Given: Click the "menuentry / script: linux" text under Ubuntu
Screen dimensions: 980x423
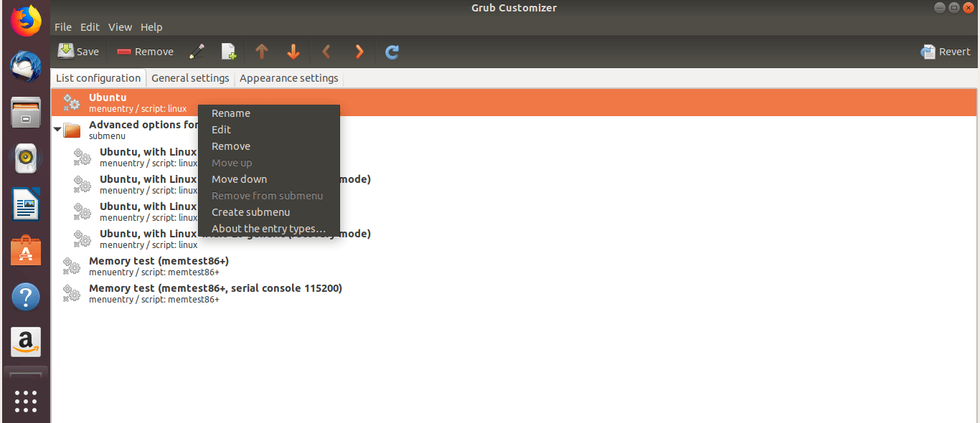Looking at the screenshot, I should coord(138,109).
